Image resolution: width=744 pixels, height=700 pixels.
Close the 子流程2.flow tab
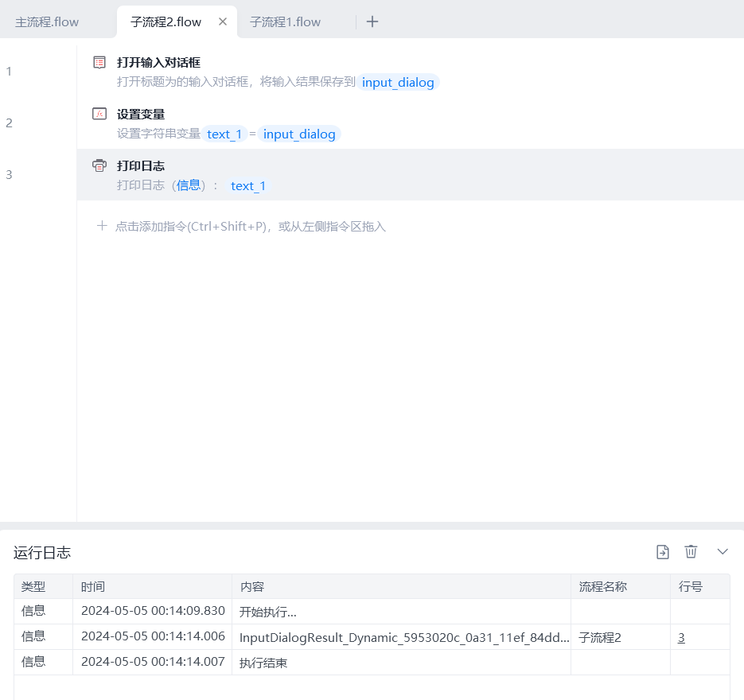pos(223,21)
